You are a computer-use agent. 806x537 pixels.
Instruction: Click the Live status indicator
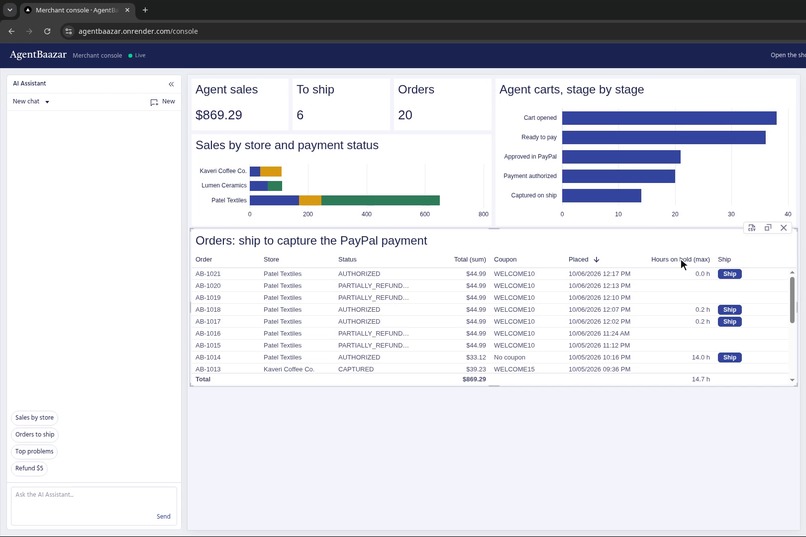pyautogui.click(x=137, y=55)
